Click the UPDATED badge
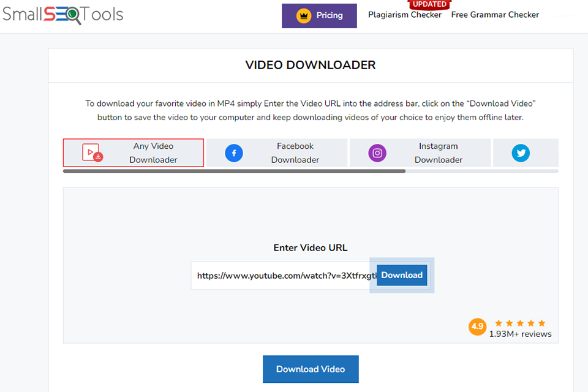Screen dimensions: 588x392 (x=430, y=4)
